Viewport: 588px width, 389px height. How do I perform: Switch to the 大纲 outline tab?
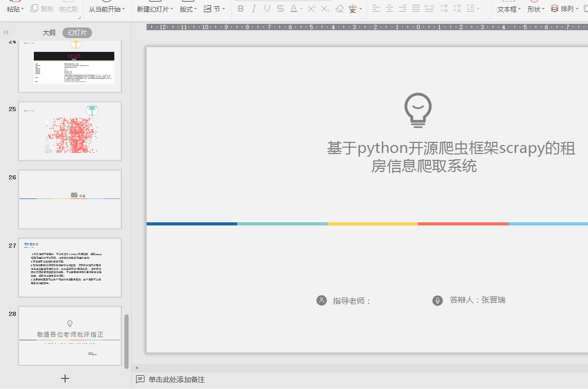[49, 33]
